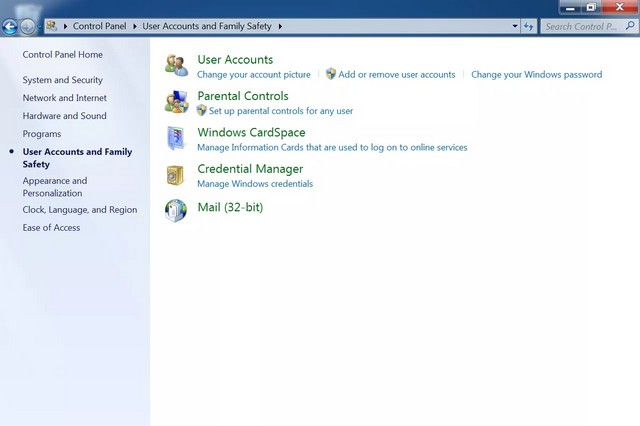640x426 pixels.
Task: Open Manage Windows credentials link
Action: [x=255, y=184]
